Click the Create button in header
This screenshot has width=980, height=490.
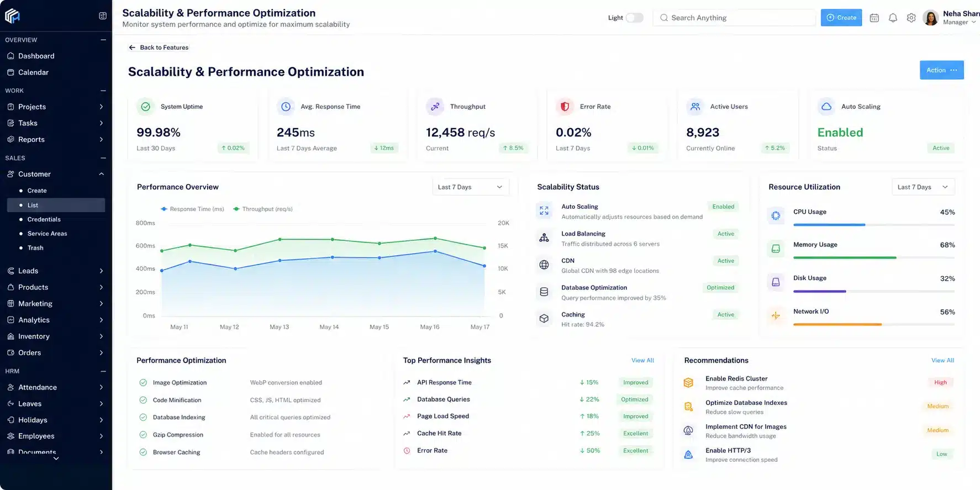pos(841,18)
